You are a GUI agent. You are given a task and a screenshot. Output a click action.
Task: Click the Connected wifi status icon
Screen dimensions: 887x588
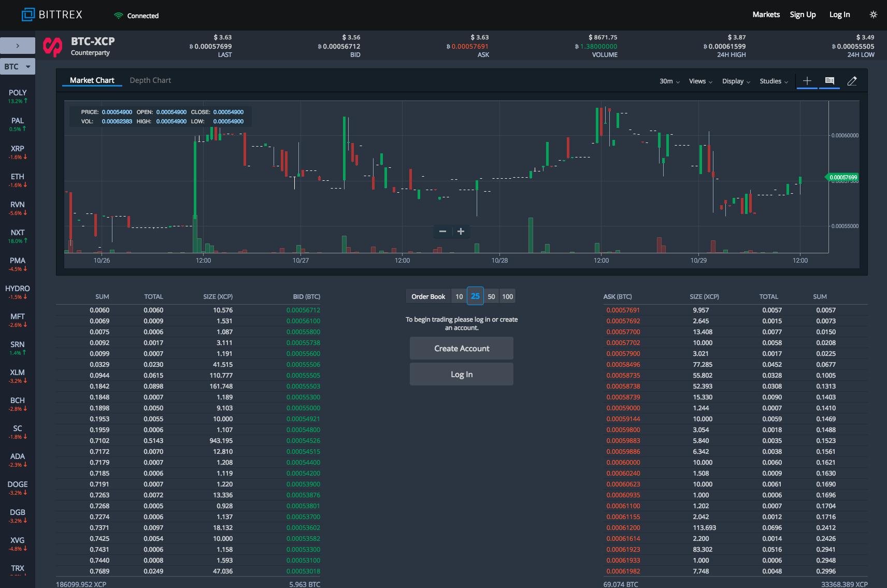point(119,16)
